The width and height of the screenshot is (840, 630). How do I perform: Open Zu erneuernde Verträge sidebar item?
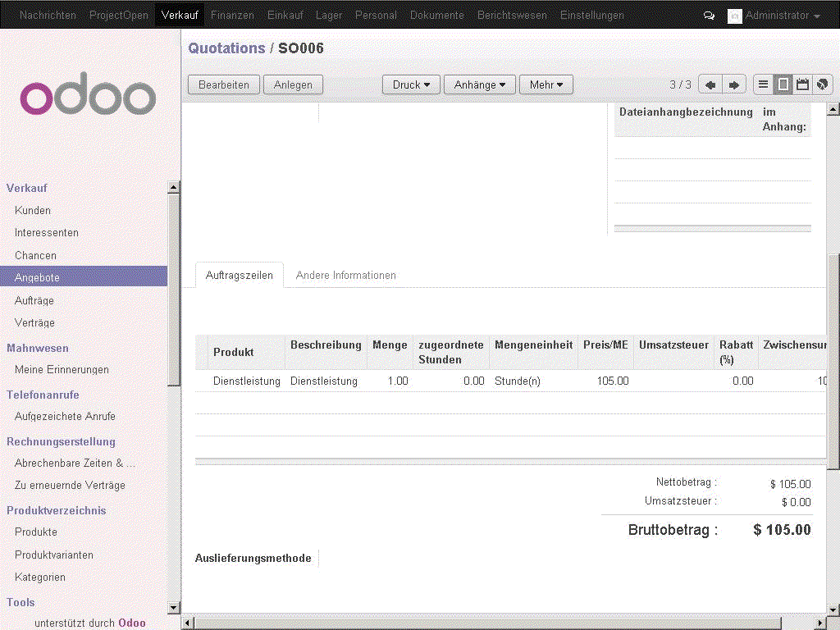click(70, 486)
